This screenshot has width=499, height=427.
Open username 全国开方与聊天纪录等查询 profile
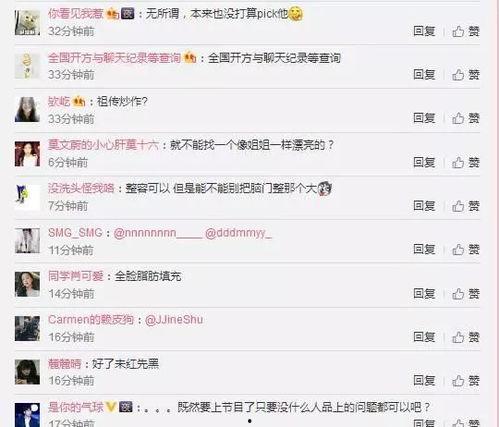pyautogui.click(x=114, y=58)
